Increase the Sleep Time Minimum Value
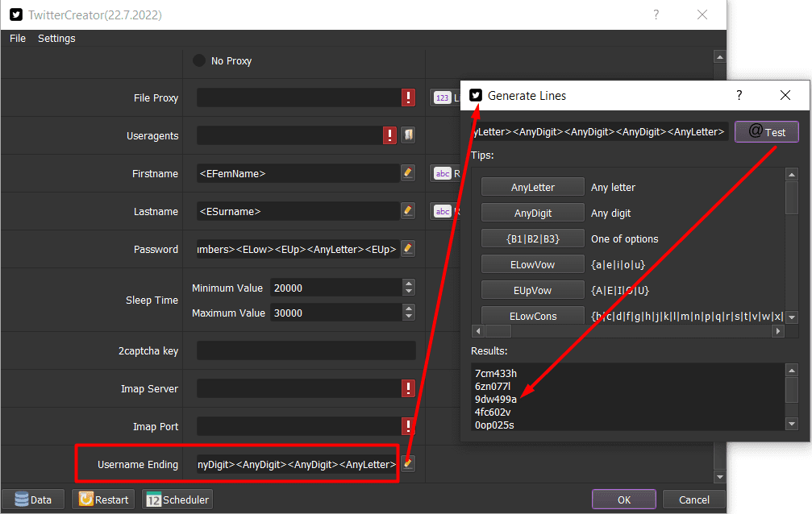This screenshot has width=812, height=514. (409, 283)
